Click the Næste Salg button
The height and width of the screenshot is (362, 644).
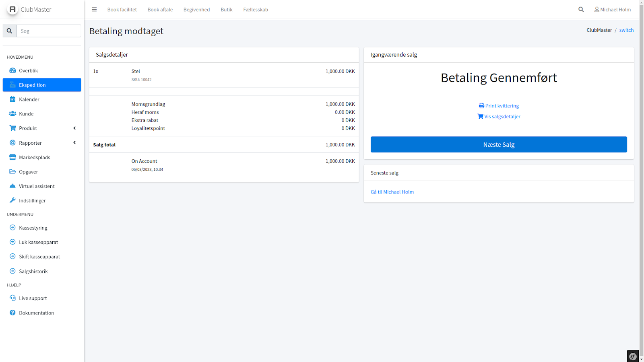pos(498,144)
